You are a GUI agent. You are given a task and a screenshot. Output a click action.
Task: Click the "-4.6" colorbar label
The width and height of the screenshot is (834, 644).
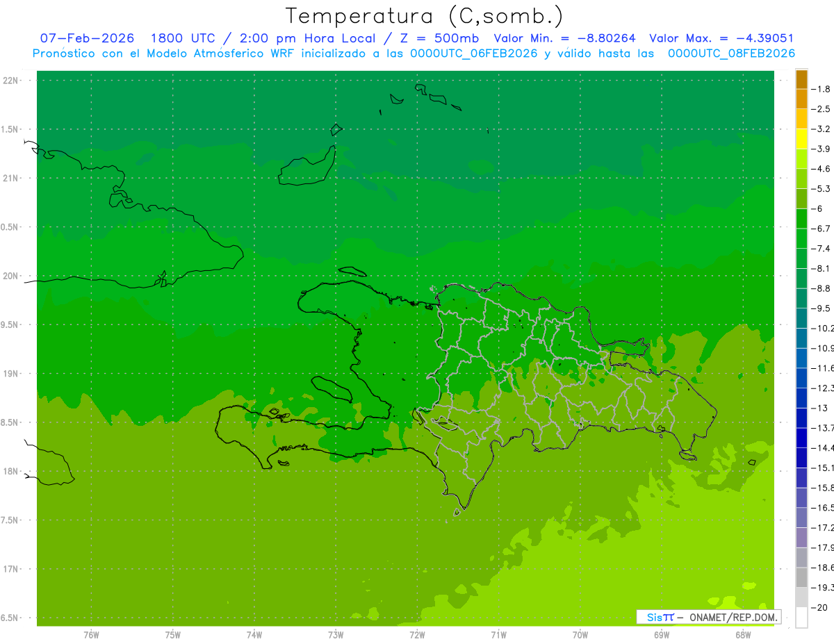(821, 169)
